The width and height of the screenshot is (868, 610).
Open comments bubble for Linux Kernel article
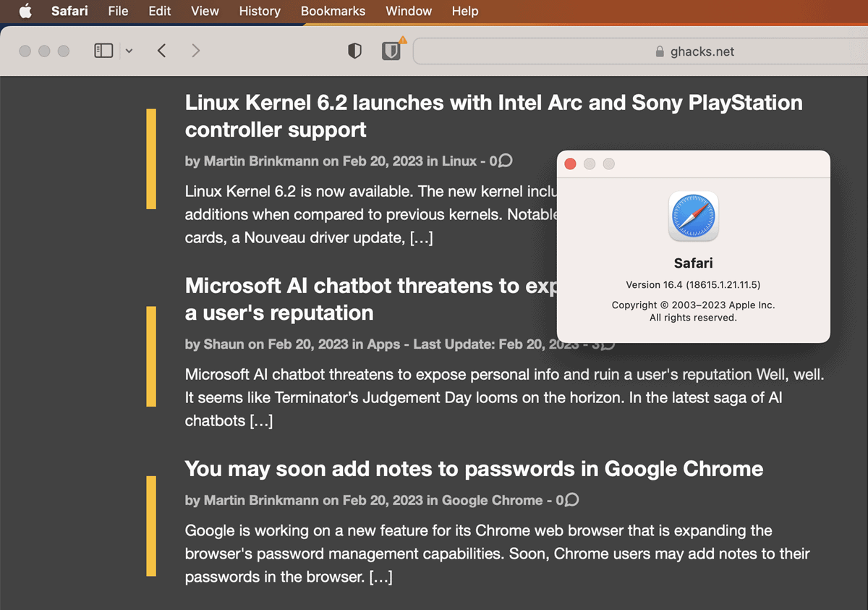[506, 161]
